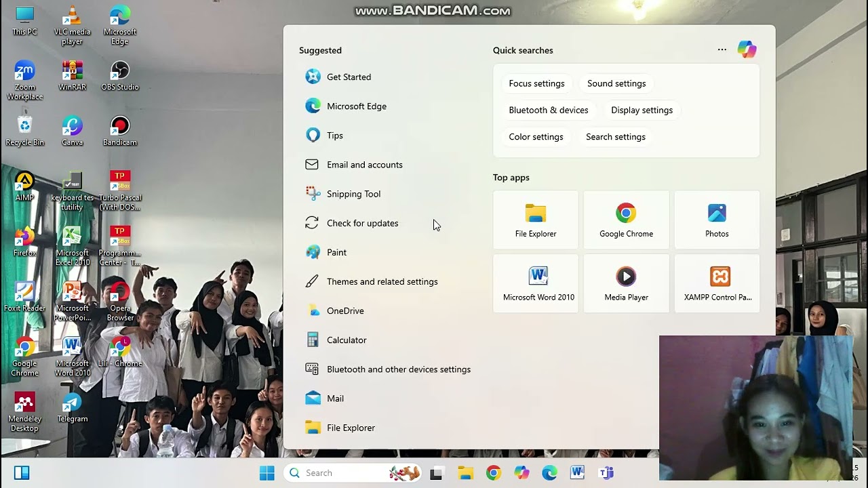Open Themes and related settings
868x488 pixels.
pos(387,281)
